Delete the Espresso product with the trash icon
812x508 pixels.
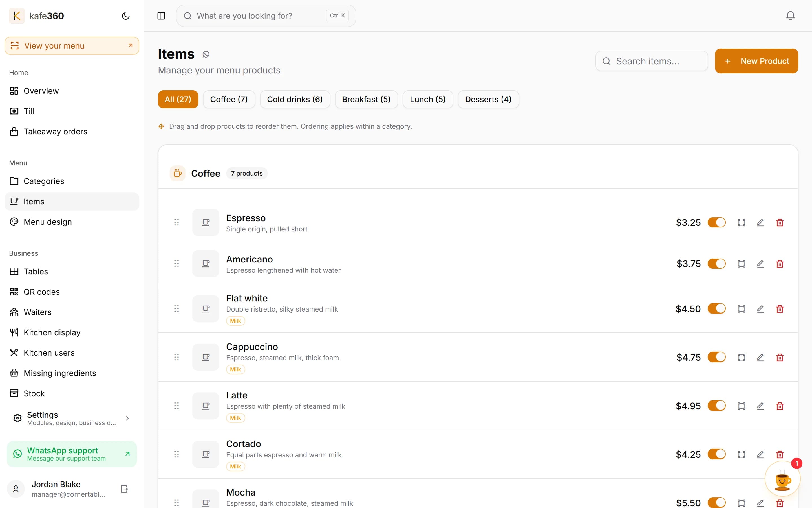coord(780,222)
